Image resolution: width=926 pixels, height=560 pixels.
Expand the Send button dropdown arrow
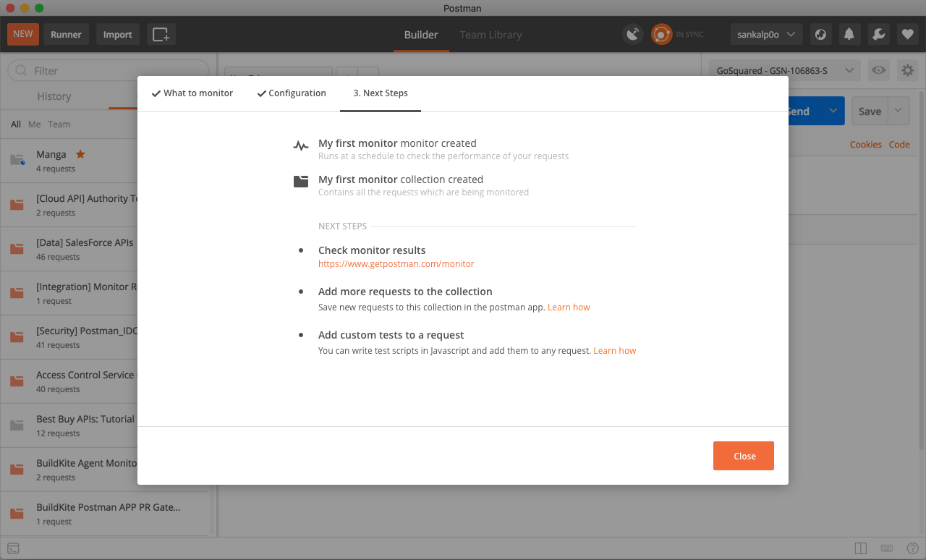click(833, 111)
